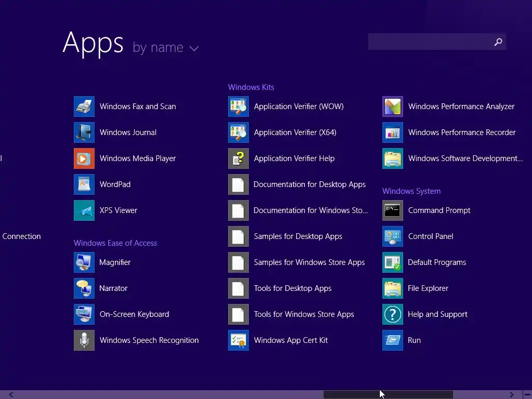Open Windows Performance Analyzer icon

393,107
